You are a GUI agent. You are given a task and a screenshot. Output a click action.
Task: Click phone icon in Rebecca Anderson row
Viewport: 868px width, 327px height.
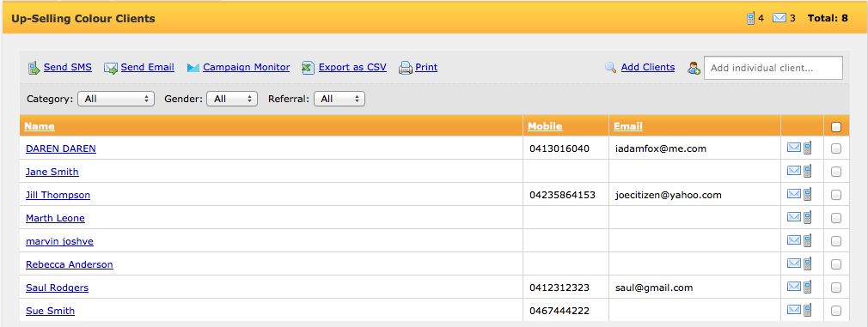tap(807, 264)
